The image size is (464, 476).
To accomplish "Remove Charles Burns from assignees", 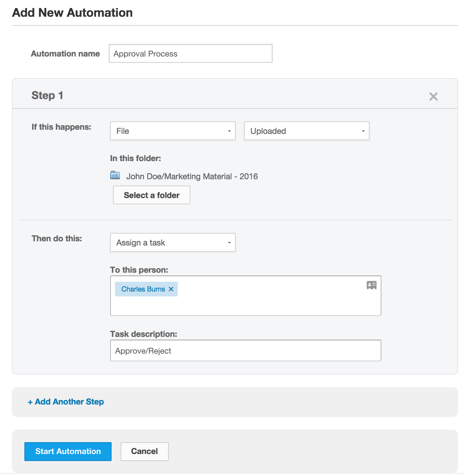I will pos(171,289).
